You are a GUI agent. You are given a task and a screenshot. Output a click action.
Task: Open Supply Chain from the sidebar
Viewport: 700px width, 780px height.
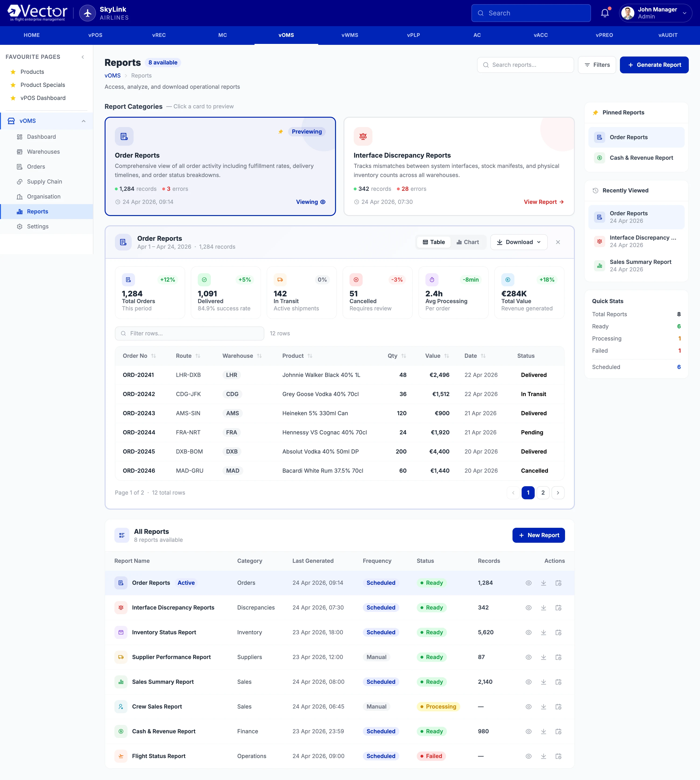coord(46,181)
